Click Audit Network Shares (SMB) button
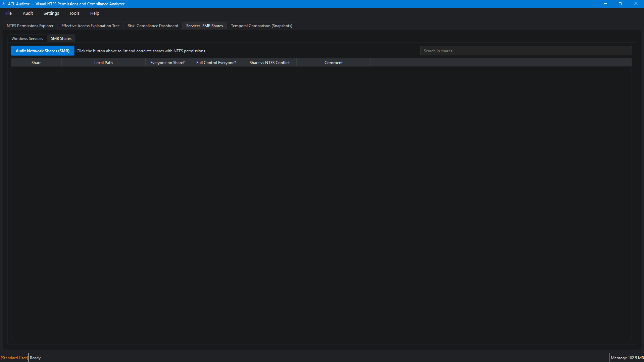This screenshot has height=362, width=644. pos(43,51)
